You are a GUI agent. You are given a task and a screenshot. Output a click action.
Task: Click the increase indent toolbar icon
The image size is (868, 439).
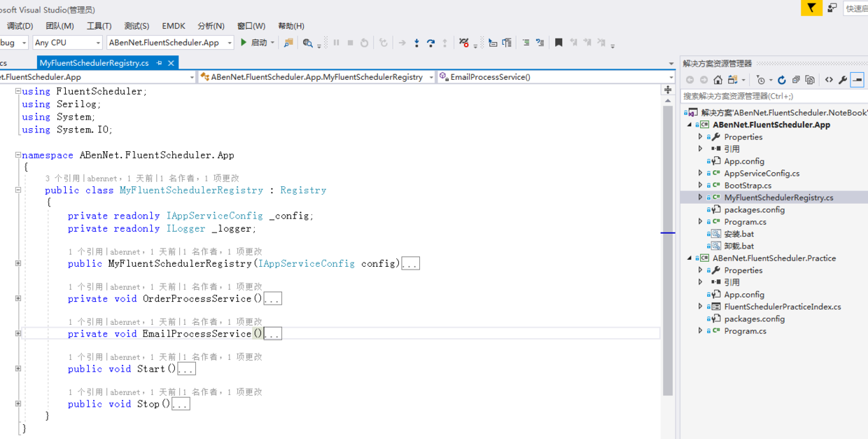point(540,43)
